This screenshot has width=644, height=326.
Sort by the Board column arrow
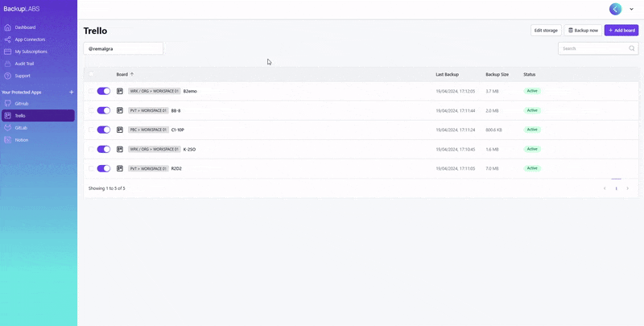[132, 74]
